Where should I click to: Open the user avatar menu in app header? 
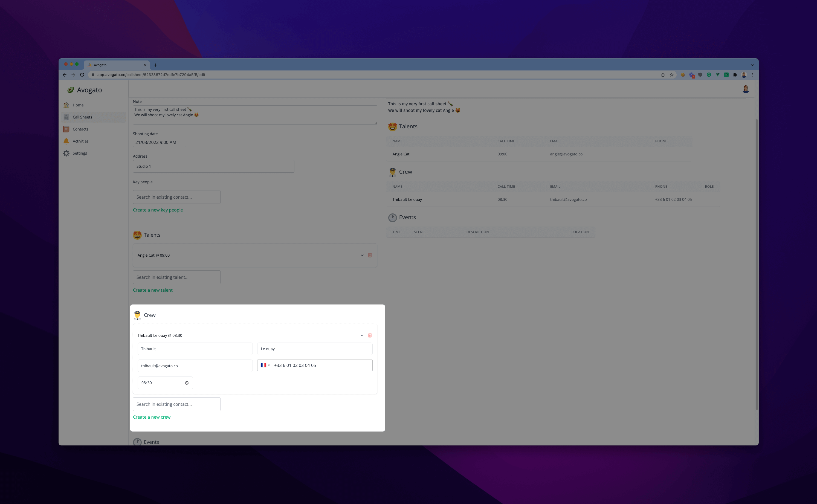746,89
